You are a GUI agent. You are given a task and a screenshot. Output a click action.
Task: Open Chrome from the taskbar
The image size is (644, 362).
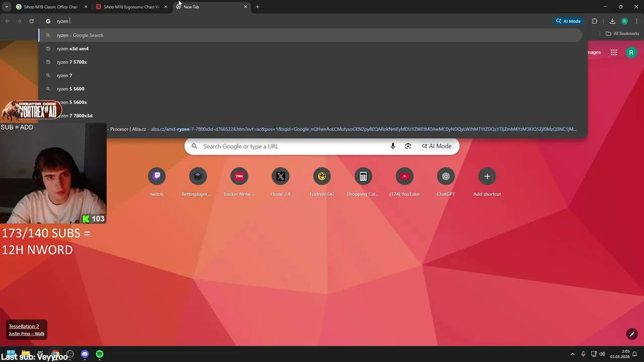55,354
